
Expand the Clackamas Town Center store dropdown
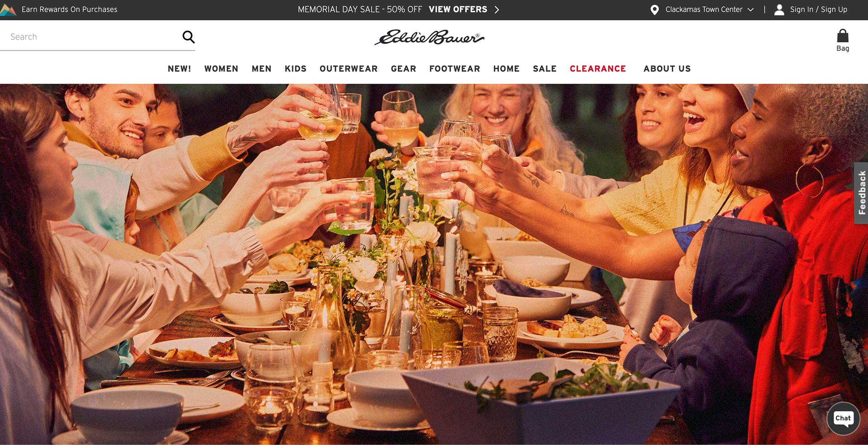(x=750, y=9)
